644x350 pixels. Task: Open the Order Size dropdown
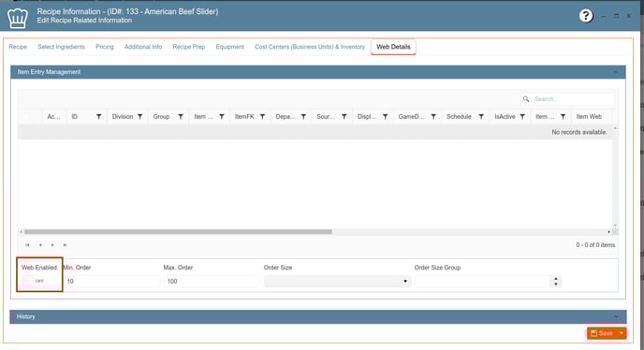[x=405, y=282]
